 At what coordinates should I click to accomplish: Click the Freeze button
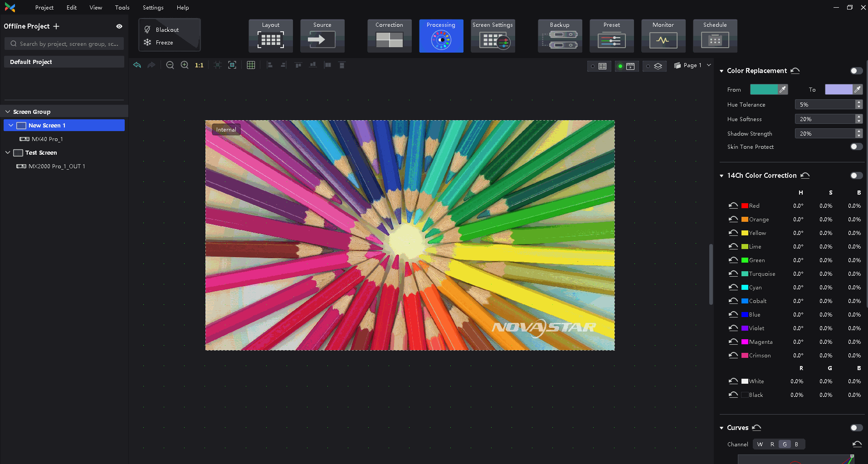[x=159, y=42]
